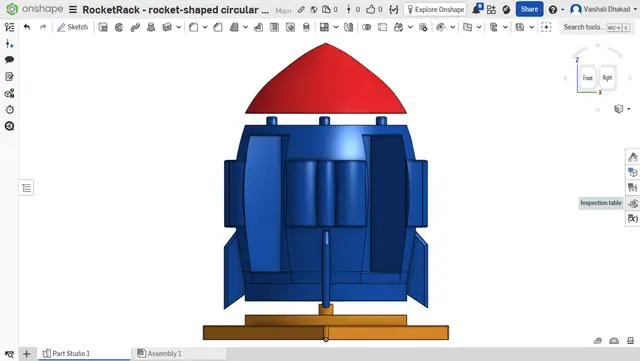640x361 pixels.
Task: Select the Draft tool
Action: [234, 27]
